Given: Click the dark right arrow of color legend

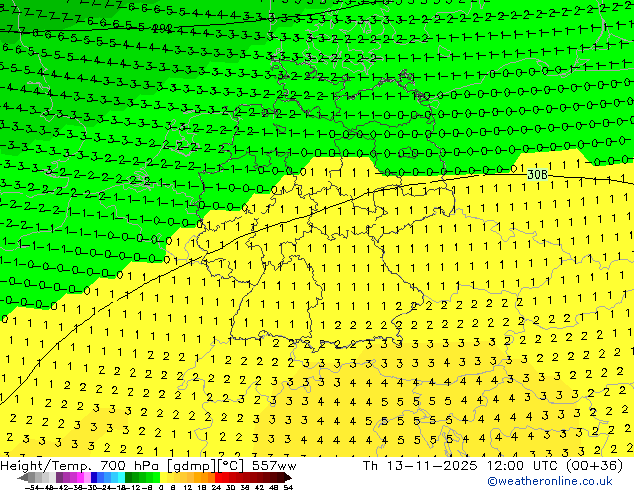Looking at the screenshot, I should coord(288,478).
